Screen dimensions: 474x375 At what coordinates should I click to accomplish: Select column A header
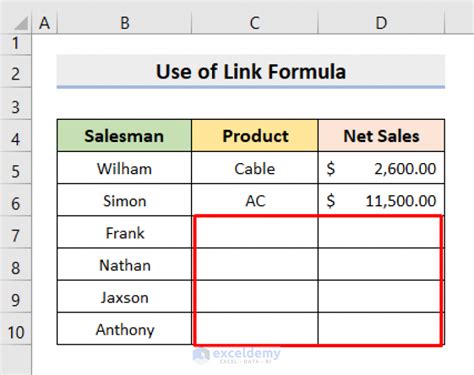tap(45, 23)
